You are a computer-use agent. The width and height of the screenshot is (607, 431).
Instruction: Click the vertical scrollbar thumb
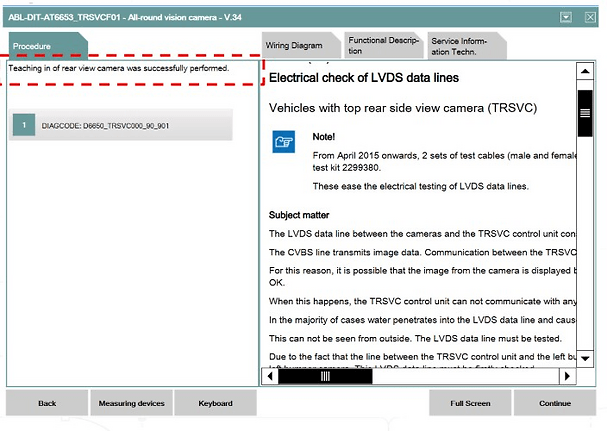pyautogui.click(x=585, y=112)
